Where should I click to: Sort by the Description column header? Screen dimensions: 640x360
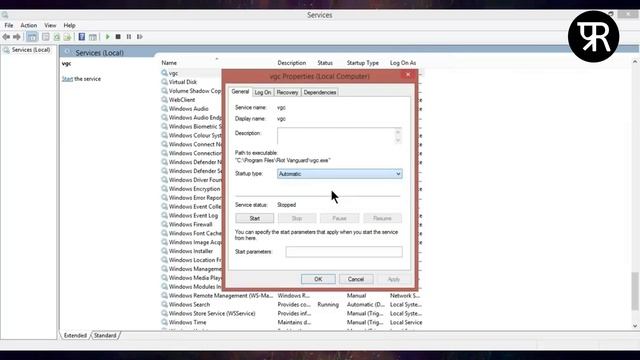coord(291,63)
